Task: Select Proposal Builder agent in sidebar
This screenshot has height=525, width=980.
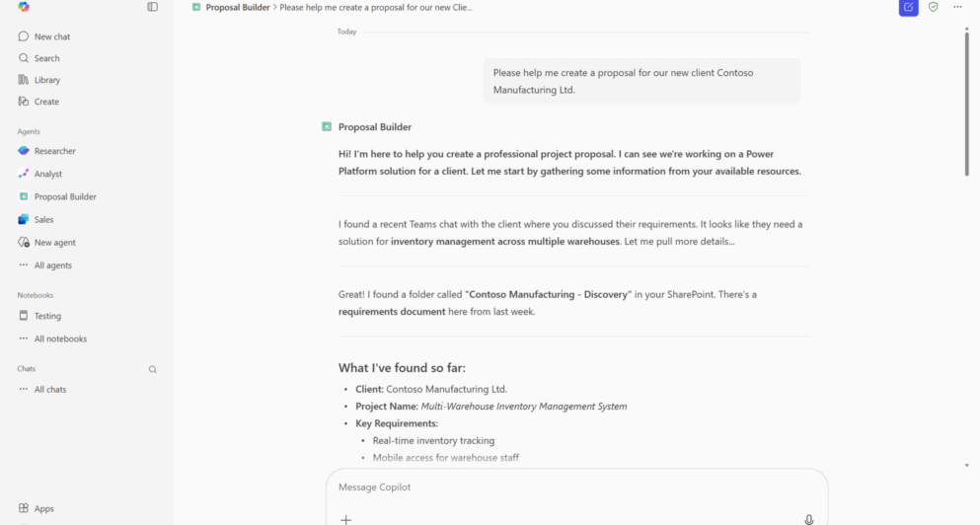Action: pyautogui.click(x=57, y=196)
